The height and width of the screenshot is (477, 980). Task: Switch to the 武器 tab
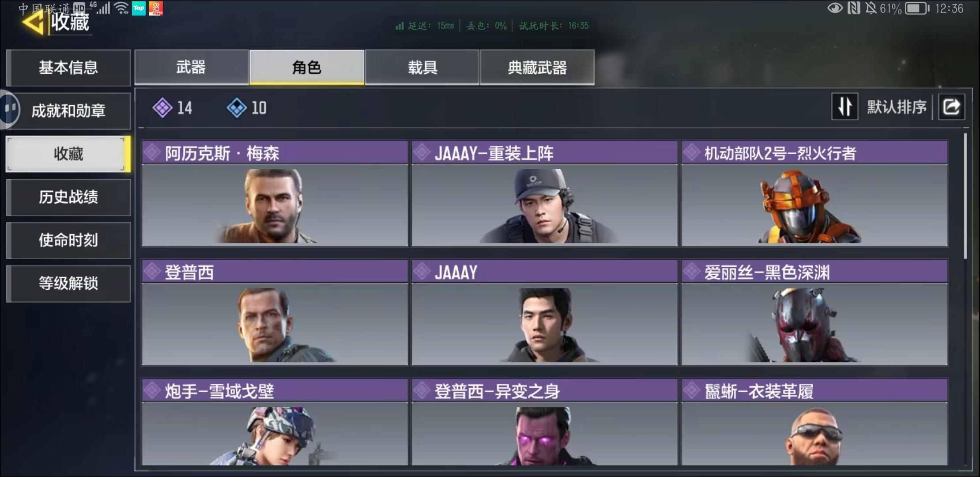point(191,67)
